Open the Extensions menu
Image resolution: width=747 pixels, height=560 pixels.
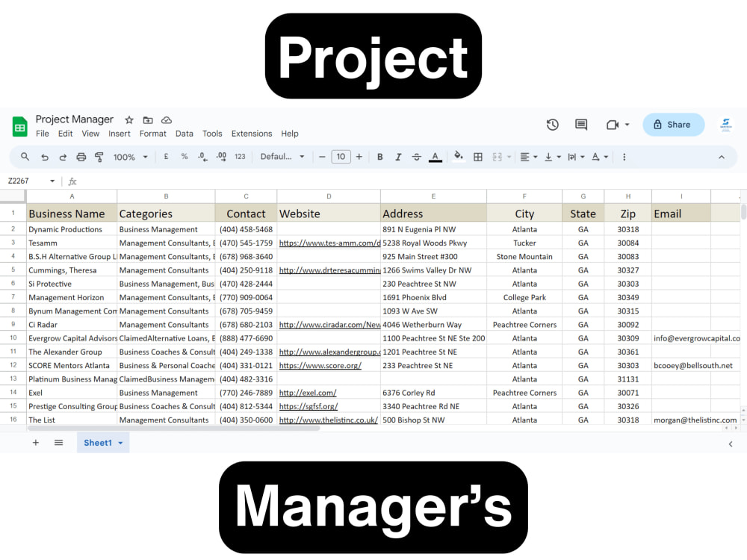252,134
